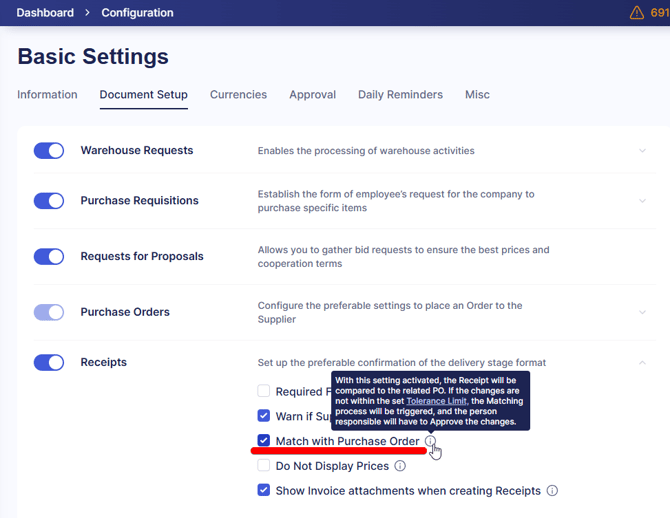Toggle the Warehouse Requests switch
Viewport: 670px width, 518px height.
point(49,150)
